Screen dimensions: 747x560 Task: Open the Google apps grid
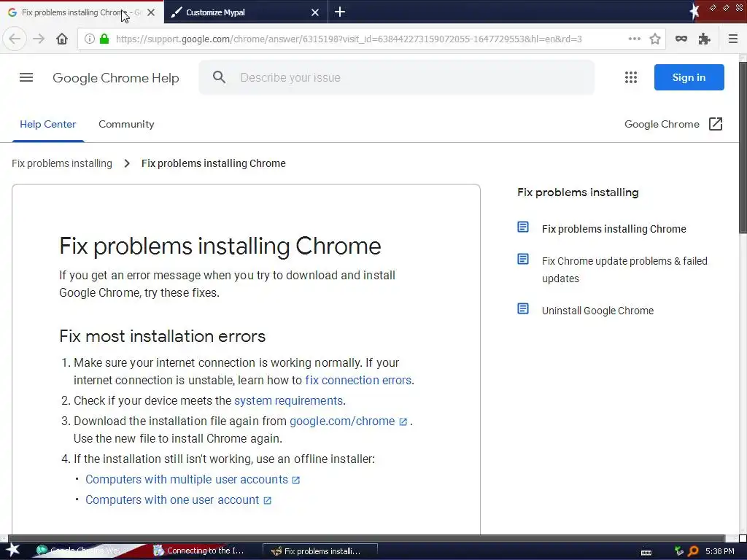point(631,77)
